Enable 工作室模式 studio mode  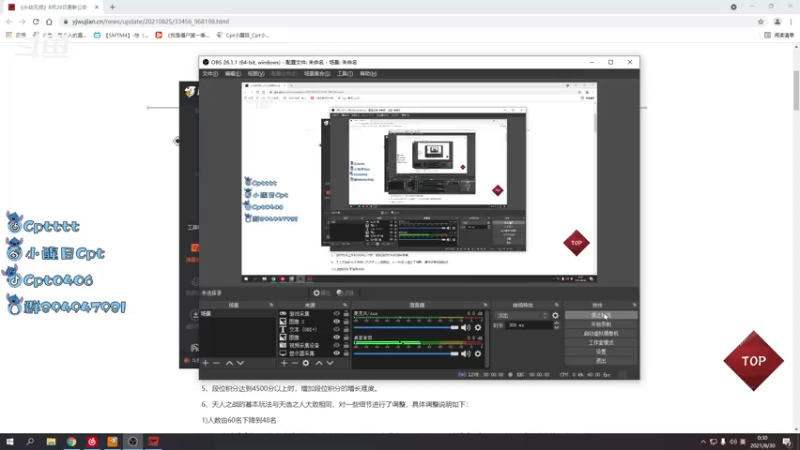tap(601, 343)
